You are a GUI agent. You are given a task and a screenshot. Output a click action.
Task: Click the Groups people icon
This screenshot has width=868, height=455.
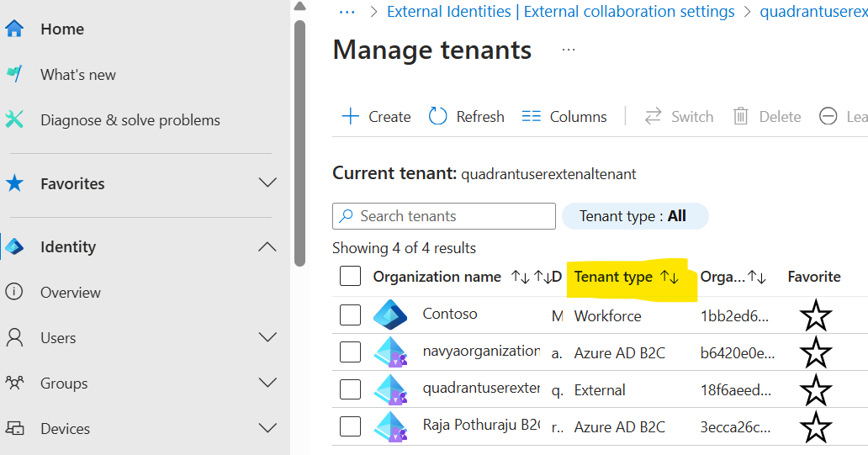pyautogui.click(x=14, y=383)
